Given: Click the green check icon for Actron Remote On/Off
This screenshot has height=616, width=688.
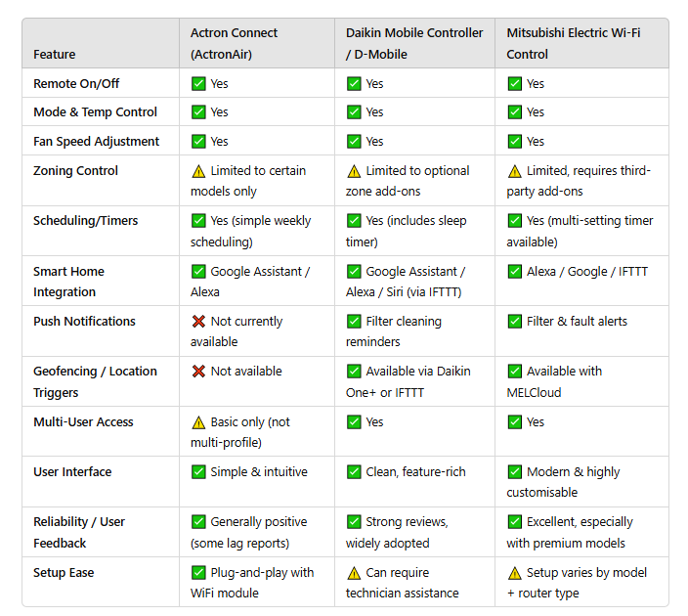Looking at the screenshot, I should (198, 83).
